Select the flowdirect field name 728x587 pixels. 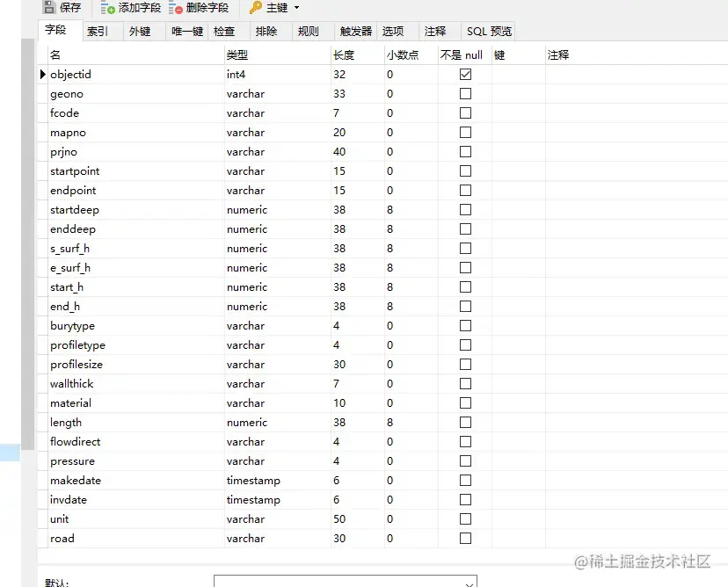76,442
